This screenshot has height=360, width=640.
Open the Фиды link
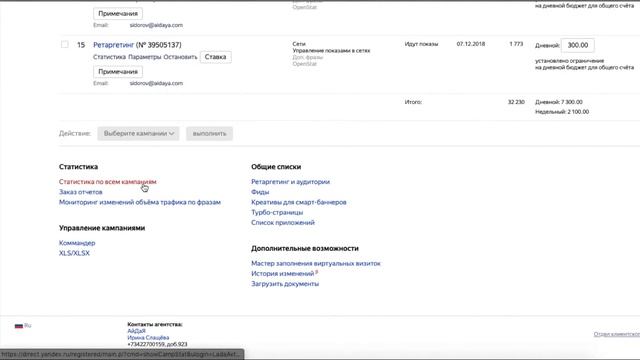point(260,192)
